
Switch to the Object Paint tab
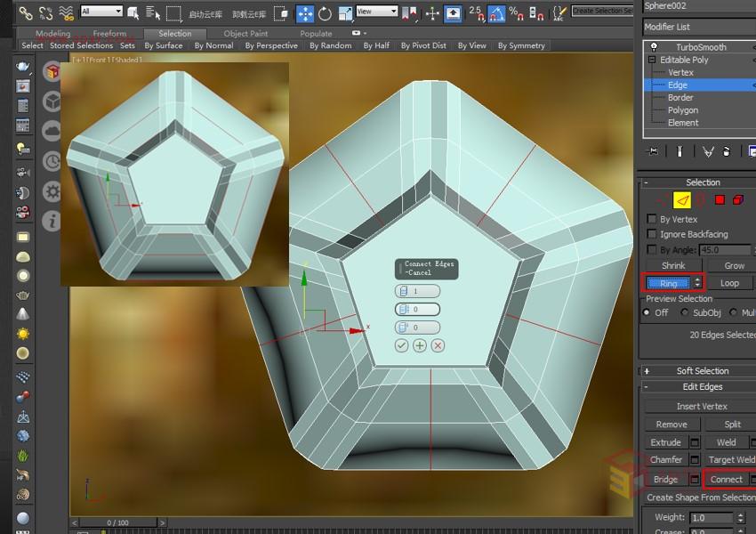(x=245, y=33)
